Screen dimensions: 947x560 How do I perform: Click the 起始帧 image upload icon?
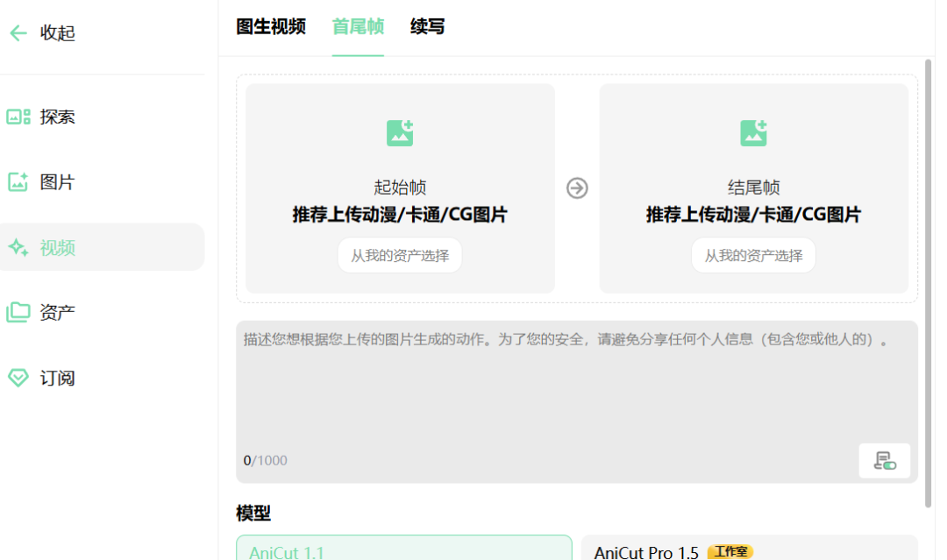(400, 132)
